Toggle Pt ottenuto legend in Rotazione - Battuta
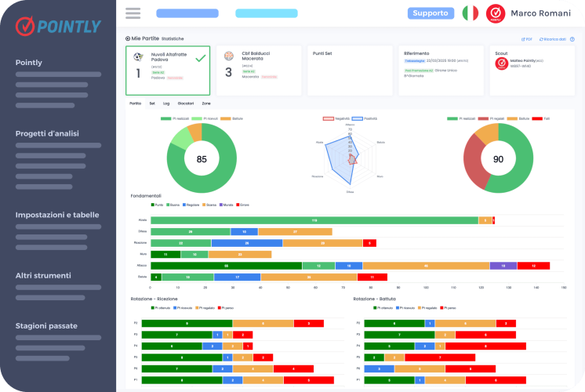585x392 pixels. pyautogui.click(x=383, y=308)
